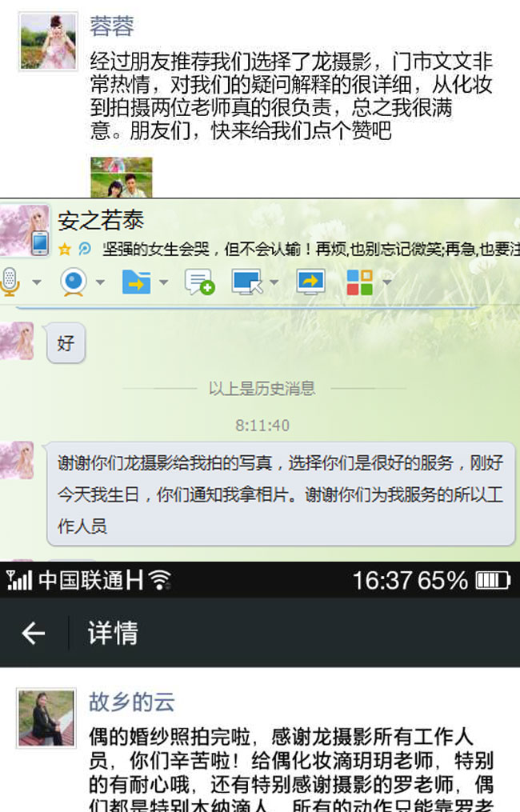
Task: Expand dropdown arrow next to microphone icon
Action: [x=37, y=282]
